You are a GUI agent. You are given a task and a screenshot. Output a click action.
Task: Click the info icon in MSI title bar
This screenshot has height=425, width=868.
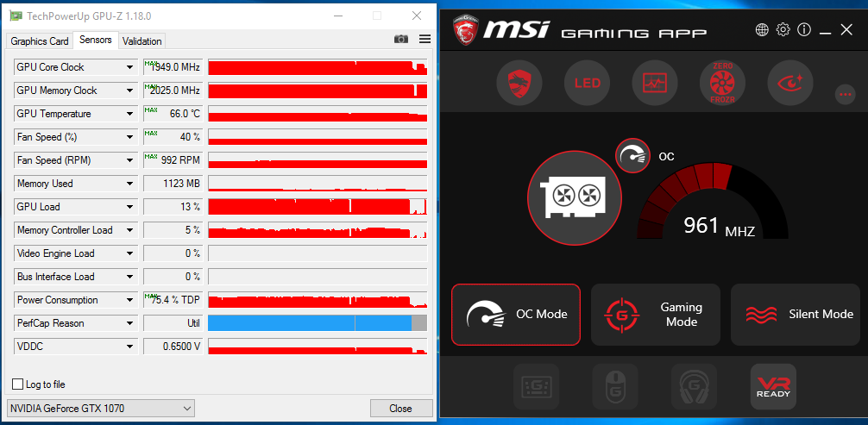[804, 30]
